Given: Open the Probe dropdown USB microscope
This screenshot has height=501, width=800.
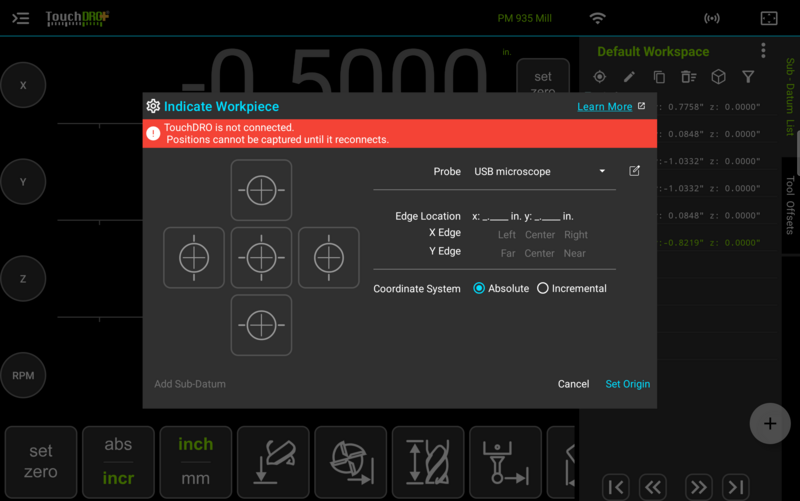Looking at the screenshot, I should pos(540,171).
